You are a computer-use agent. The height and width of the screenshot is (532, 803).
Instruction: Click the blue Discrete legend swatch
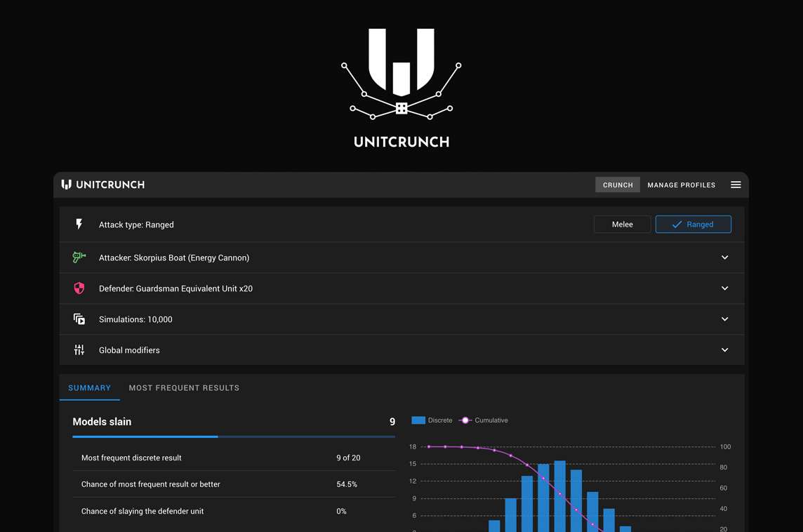pos(418,420)
